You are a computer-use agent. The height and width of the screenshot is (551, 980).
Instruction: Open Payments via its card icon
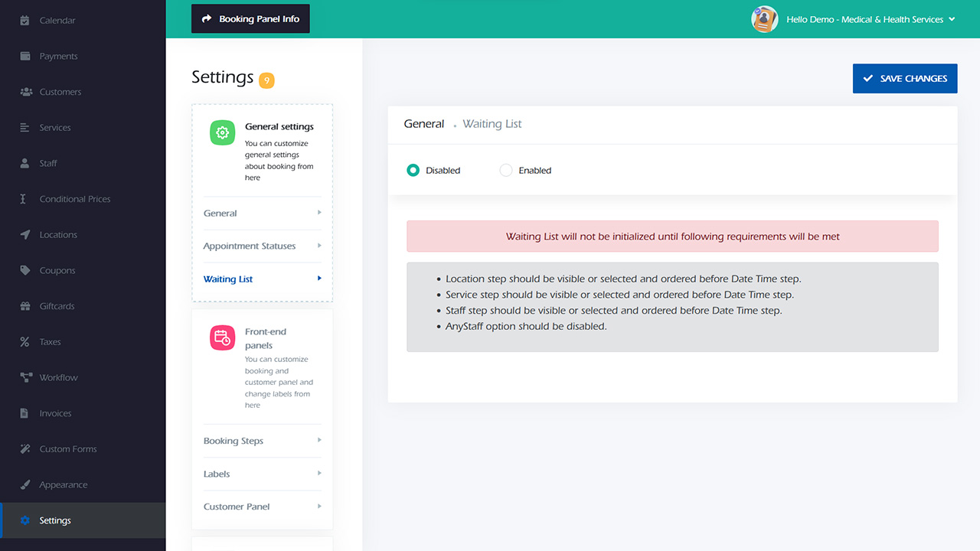coord(24,56)
